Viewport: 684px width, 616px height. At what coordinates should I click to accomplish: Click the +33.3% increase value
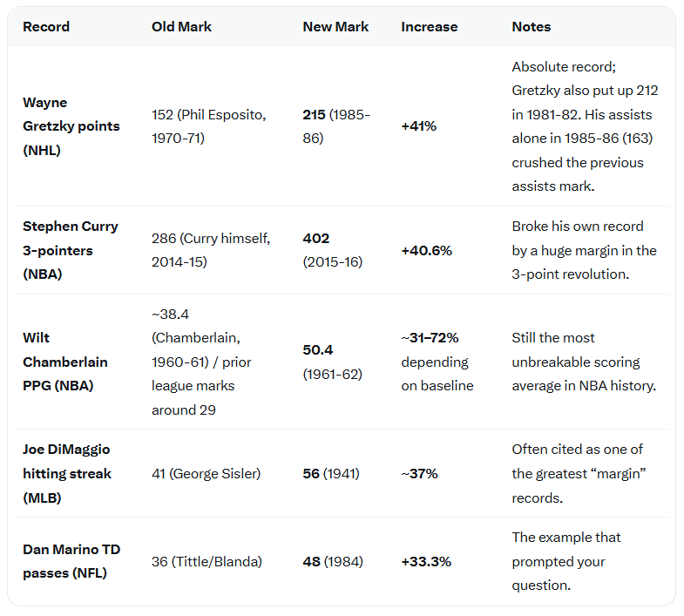[x=426, y=561]
